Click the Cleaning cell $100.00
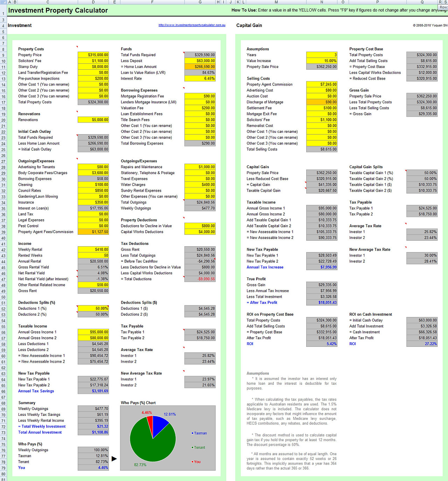448x481 pixels. tap(93, 185)
